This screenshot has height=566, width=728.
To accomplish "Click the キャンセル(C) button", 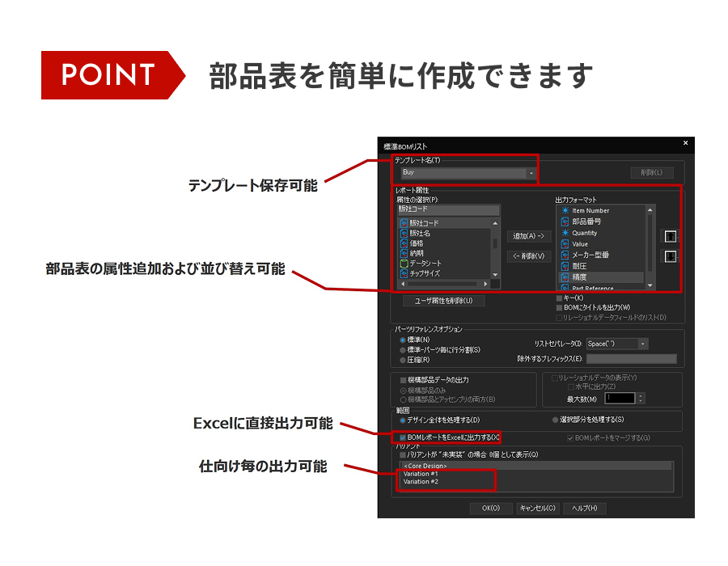I will click(538, 508).
